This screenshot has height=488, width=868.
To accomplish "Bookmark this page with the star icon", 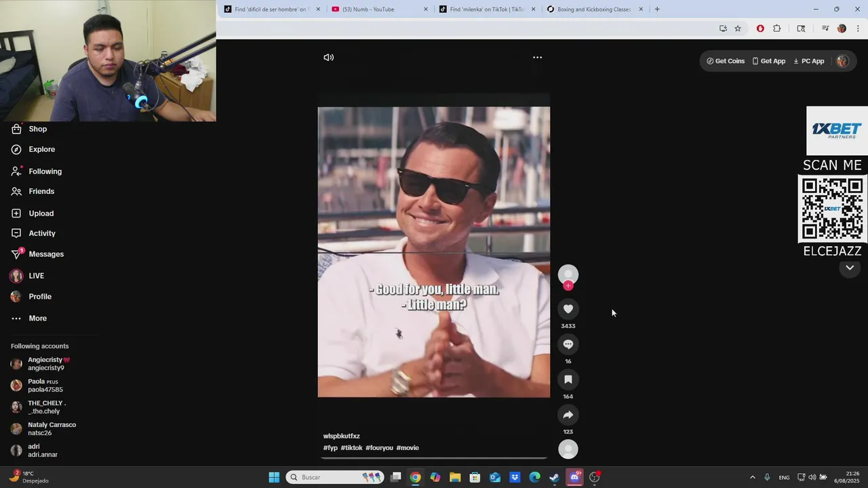I will [x=738, y=28].
